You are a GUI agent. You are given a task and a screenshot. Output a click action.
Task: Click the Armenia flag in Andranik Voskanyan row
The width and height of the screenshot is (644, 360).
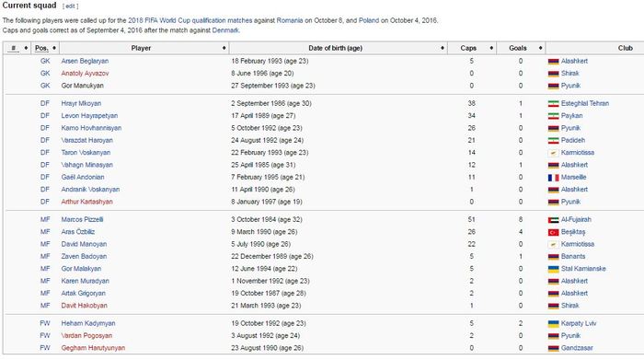pos(553,190)
